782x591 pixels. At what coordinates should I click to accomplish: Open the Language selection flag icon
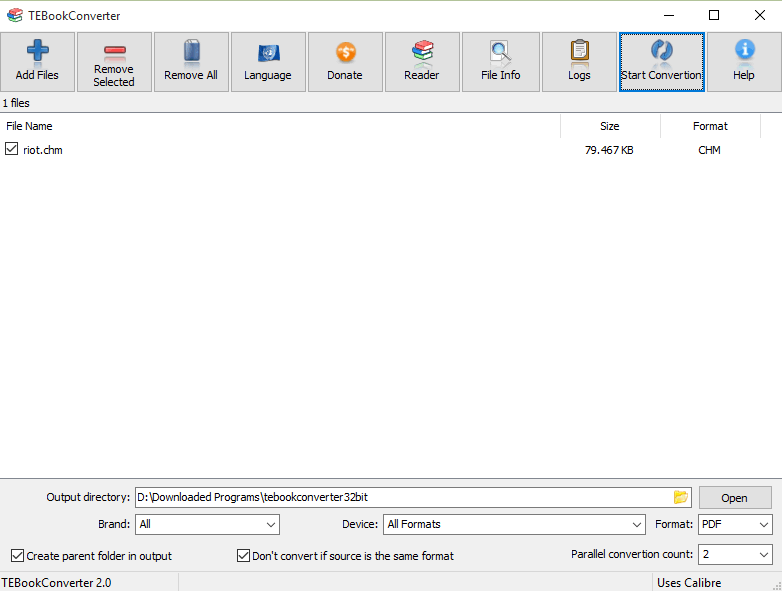(x=268, y=52)
